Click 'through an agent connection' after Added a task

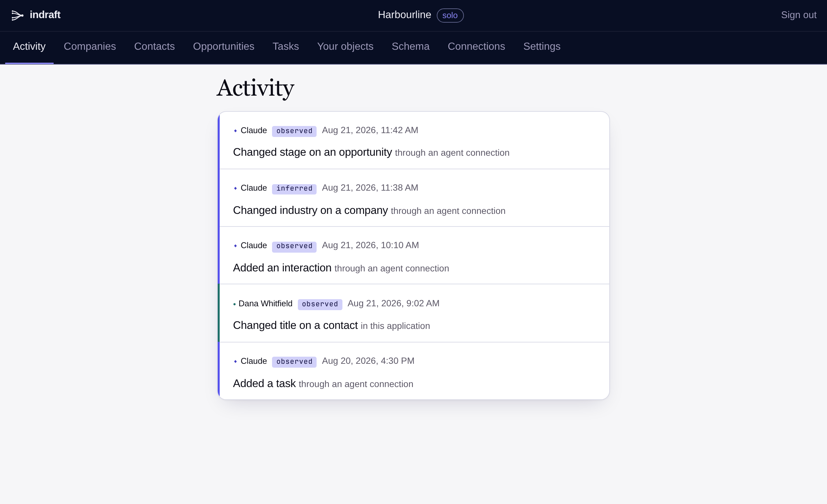coord(356,384)
